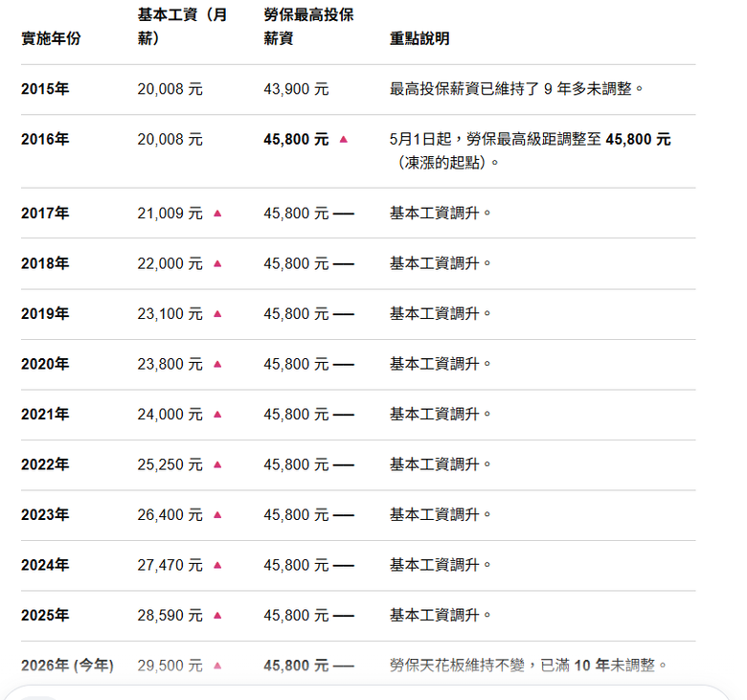The width and height of the screenshot is (747, 700).
Task: Click the up-triangle next to 23,100 元
Action: (x=217, y=313)
